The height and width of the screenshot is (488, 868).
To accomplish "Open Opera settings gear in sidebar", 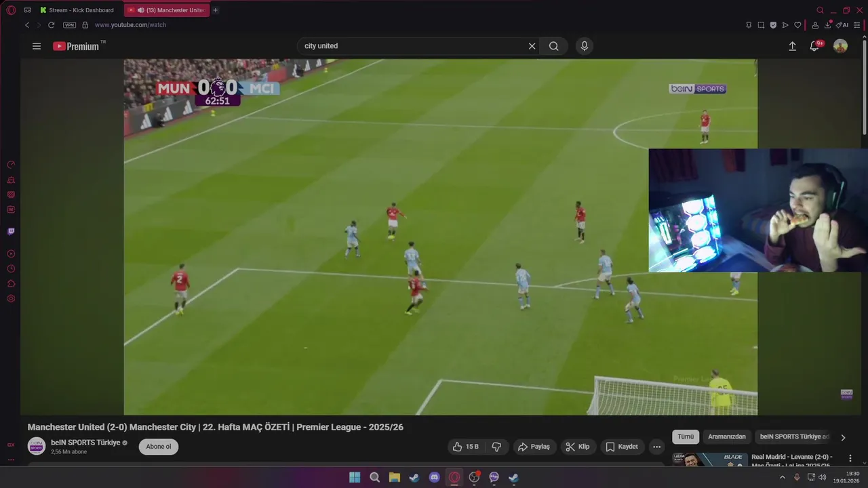I will point(11,298).
